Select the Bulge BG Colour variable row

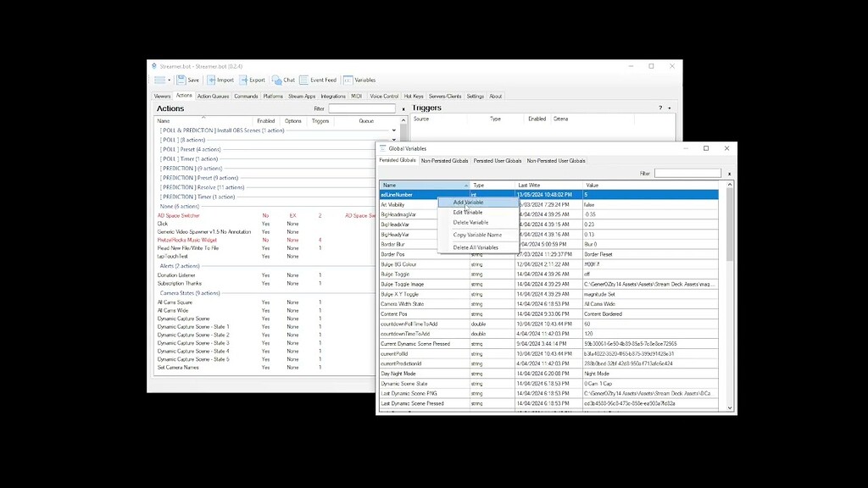[548, 264]
